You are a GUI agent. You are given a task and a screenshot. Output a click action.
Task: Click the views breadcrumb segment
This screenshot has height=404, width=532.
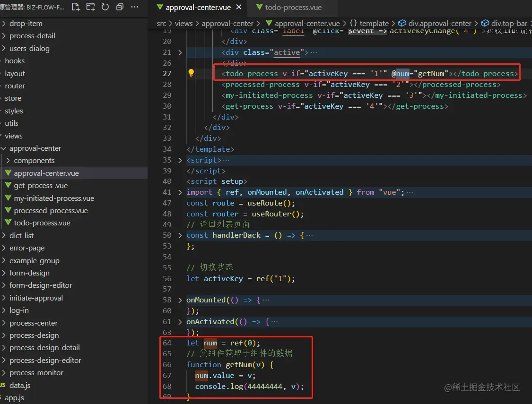[183, 23]
